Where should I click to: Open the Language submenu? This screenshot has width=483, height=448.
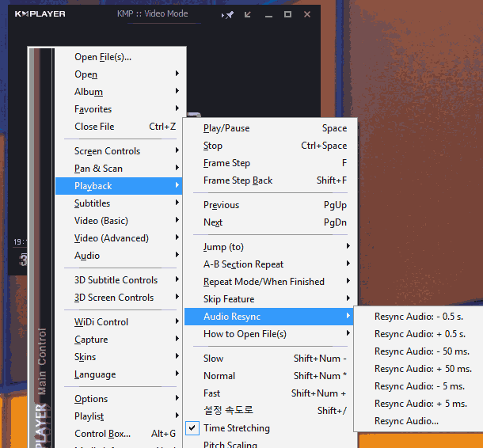pyautogui.click(x=120, y=374)
